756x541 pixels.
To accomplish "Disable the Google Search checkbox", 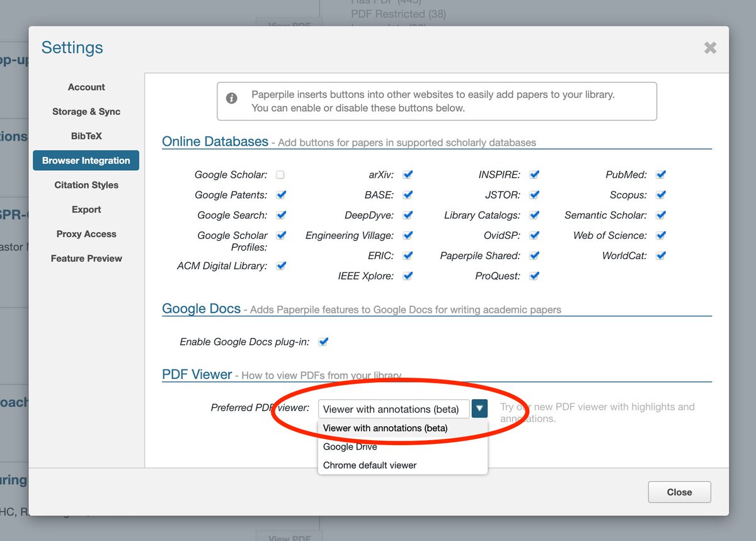I will click(282, 215).
